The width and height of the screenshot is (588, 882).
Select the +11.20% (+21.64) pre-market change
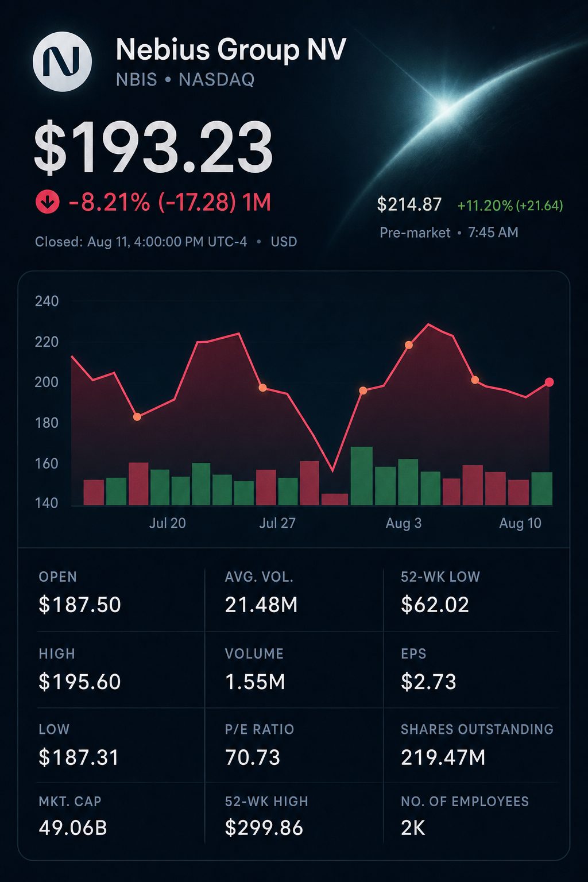510,205
